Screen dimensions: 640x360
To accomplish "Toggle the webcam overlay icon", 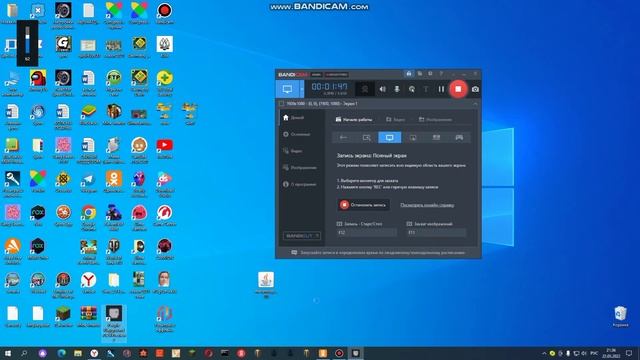I will pyautogui.click(x=364, y=89).
